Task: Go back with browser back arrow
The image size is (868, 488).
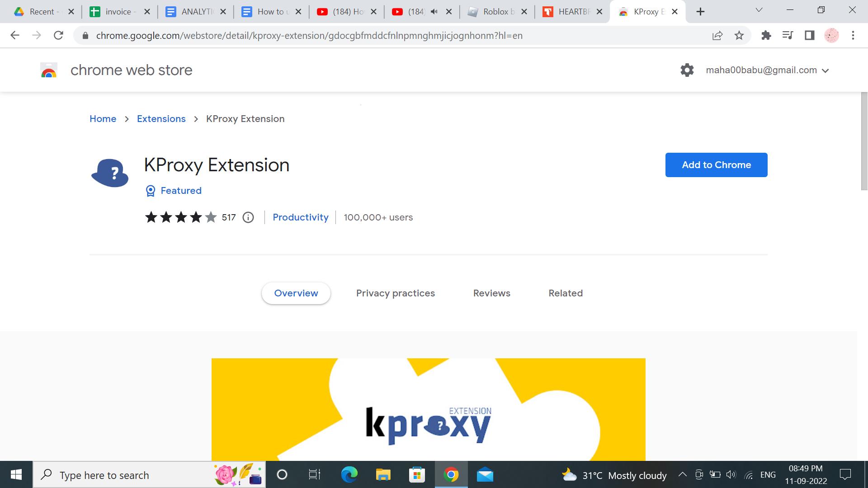Action: tap(15, 35)
